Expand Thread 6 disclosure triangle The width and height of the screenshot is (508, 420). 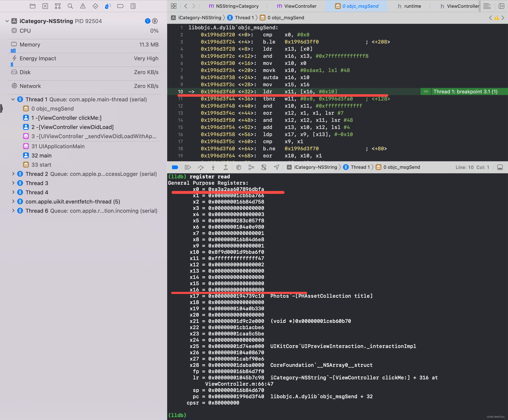(x=13, y=210)
